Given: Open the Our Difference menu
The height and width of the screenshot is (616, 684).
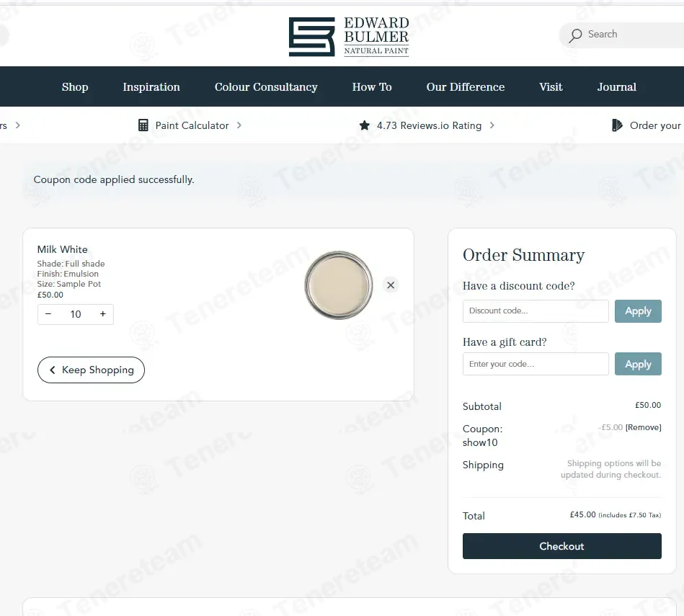Looking at the screenshot, I should 466,86.
